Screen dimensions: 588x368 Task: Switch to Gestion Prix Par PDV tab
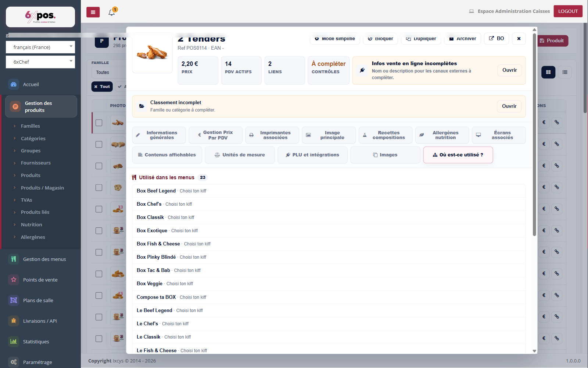pyautogui.click(x=215, y=135)
